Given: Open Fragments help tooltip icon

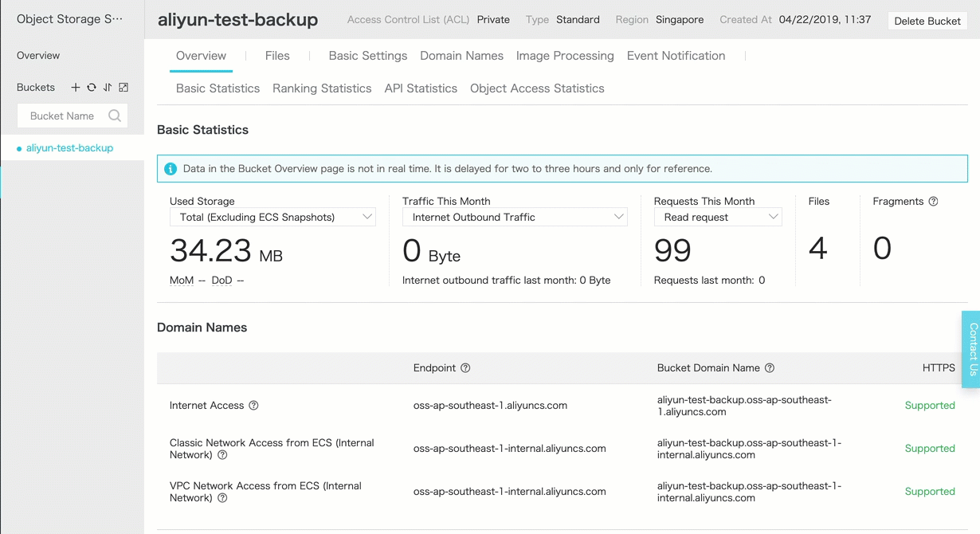Looking at the screenshot, I should point(933,202).
